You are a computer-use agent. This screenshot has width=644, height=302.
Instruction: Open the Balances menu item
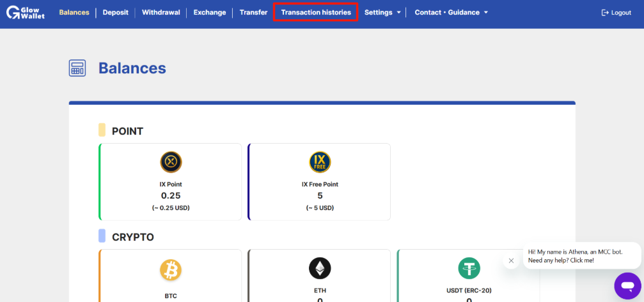[x=74, y=12]
